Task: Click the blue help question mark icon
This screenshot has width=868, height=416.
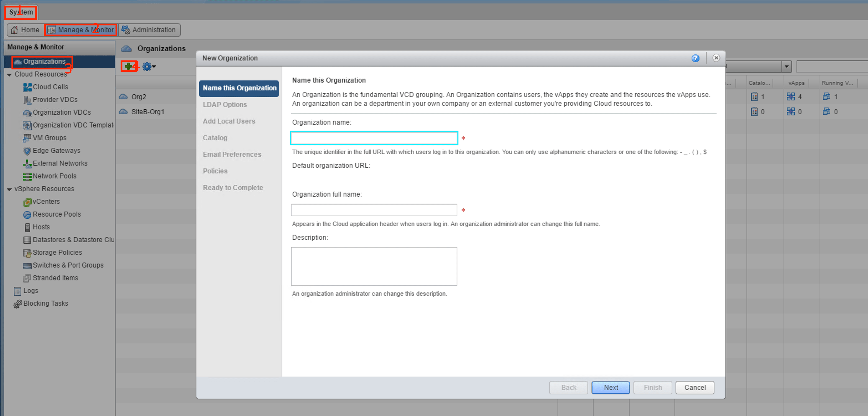Action: (x=695, y=58)
